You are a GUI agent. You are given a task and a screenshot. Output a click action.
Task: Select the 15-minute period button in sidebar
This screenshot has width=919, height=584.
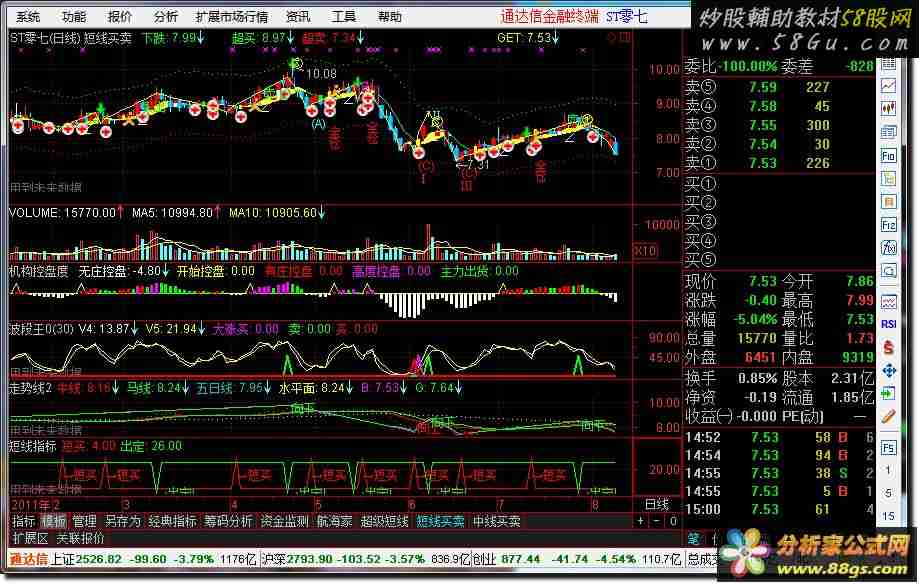(x=889, y=516)
